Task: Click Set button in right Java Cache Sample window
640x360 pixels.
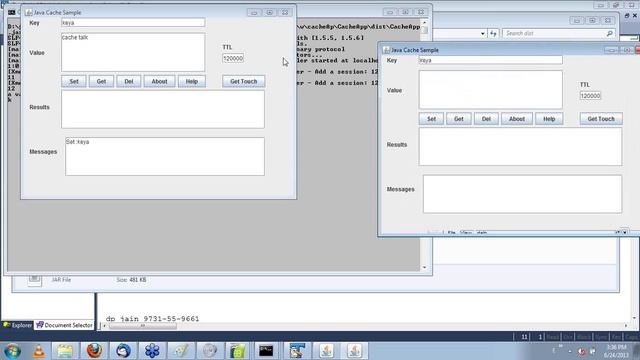Action: (431, 119)
